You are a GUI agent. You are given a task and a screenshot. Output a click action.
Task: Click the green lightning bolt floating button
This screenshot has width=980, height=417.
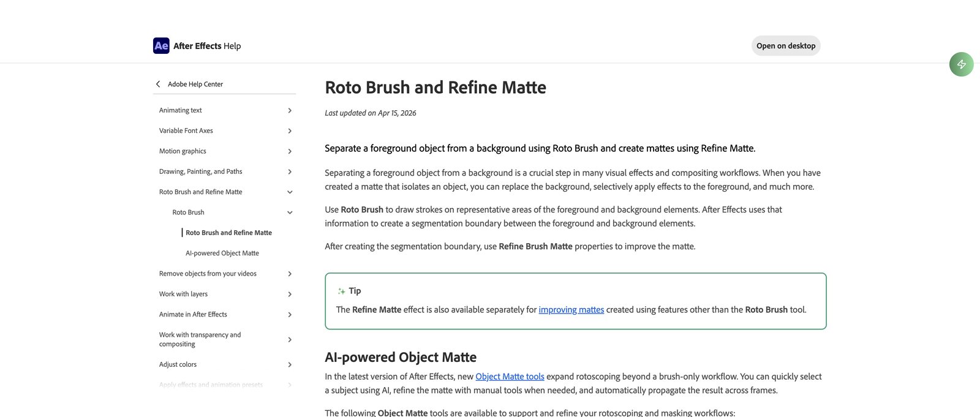tap(961, 64)
